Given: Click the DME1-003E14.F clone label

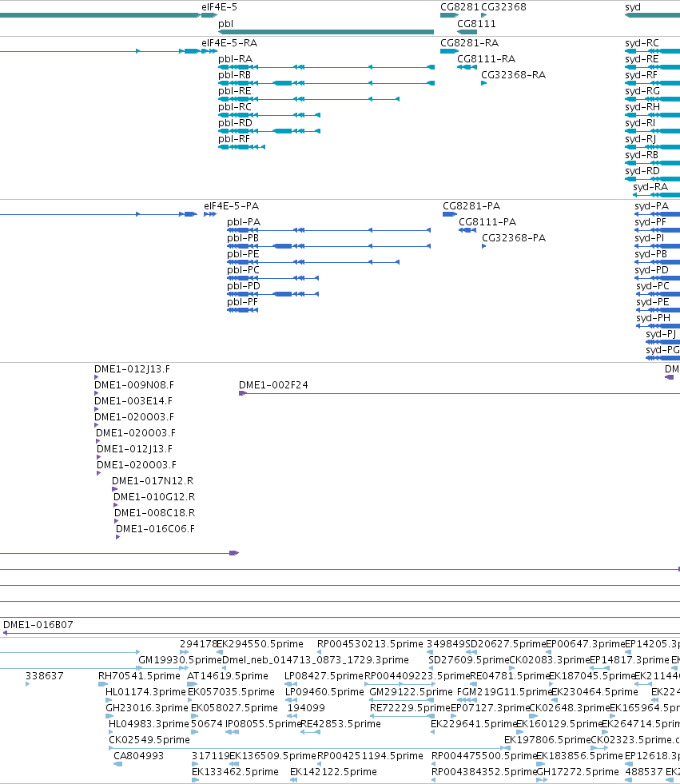Looking at the screenshot, I should point(133,401).
